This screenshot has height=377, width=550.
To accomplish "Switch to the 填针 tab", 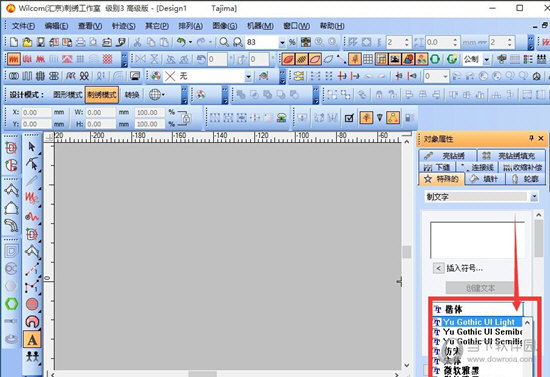I will tap(485, 179).
